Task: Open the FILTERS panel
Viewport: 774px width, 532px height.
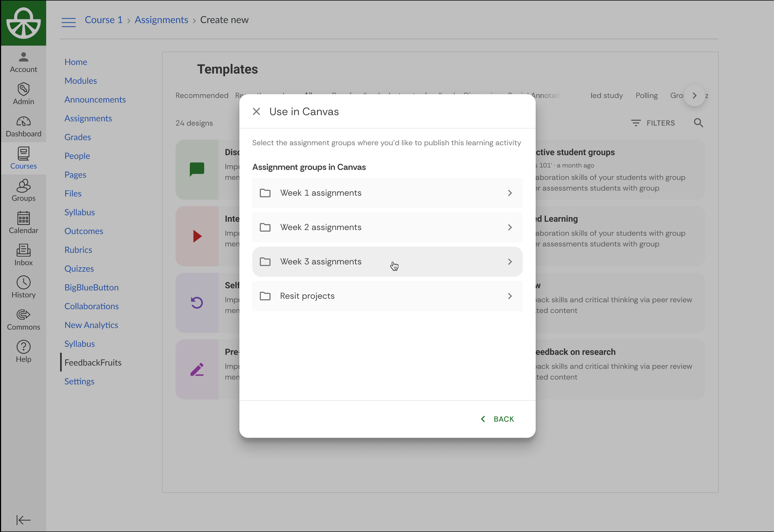Action: (x=653, y=123)
